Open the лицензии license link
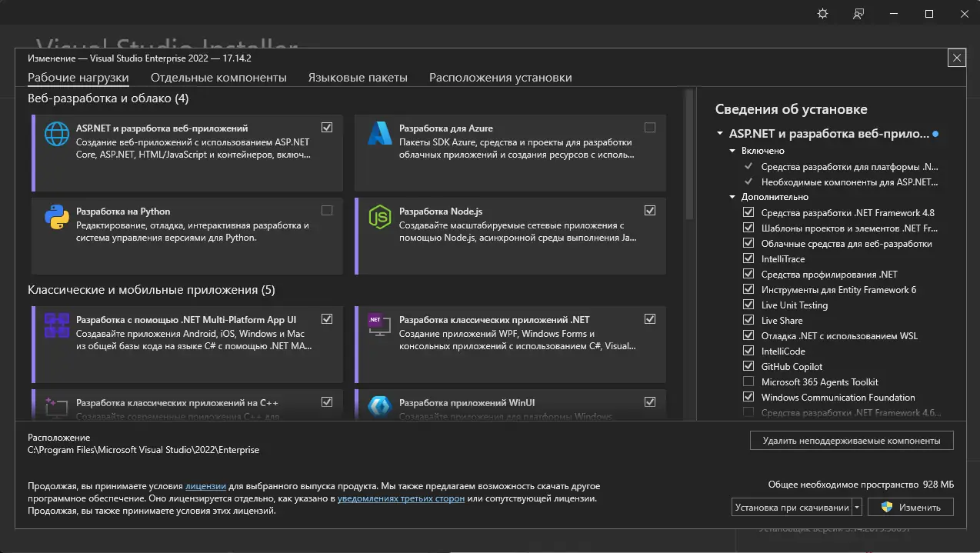This screenshot has height=553, width=980. tap(205, 486)
